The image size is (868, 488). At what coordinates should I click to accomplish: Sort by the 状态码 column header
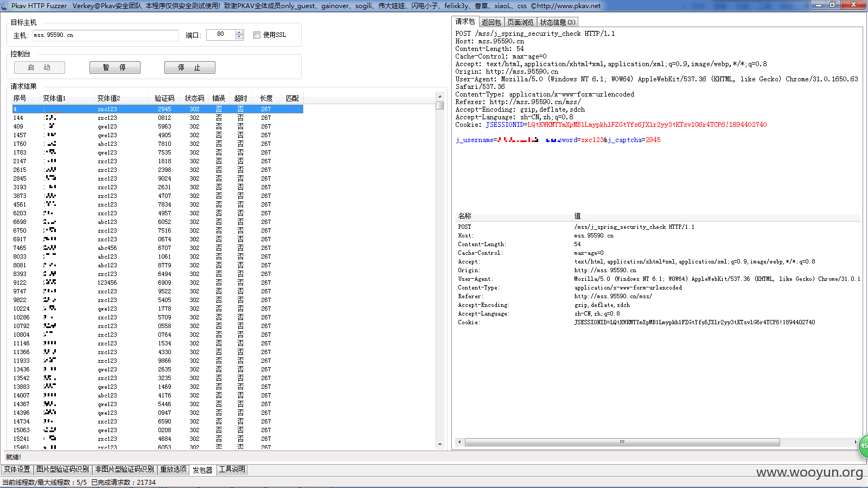[195, 98]
